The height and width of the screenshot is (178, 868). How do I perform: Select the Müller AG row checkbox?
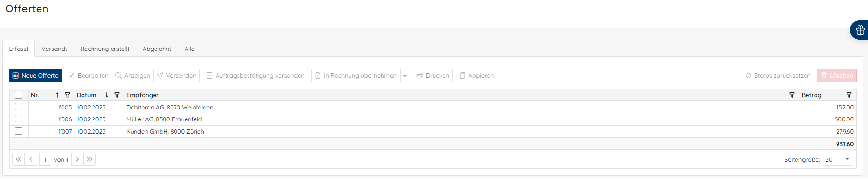pos(19,119)
